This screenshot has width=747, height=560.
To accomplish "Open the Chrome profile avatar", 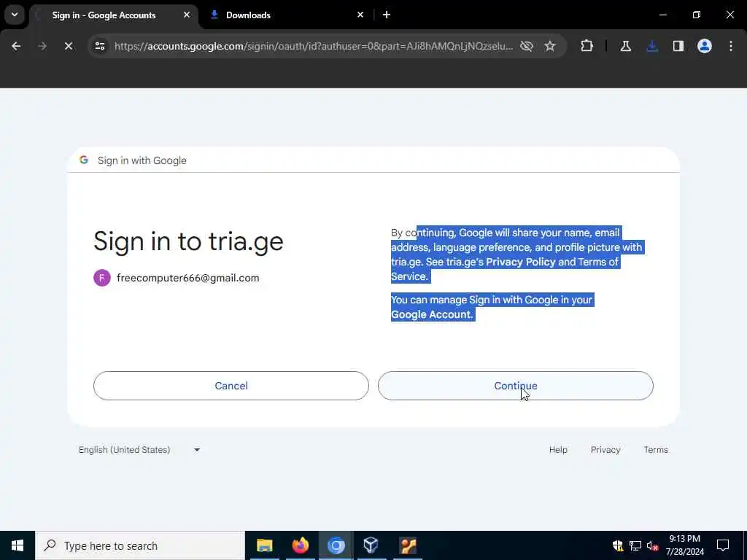I will [x=705, y=46].
